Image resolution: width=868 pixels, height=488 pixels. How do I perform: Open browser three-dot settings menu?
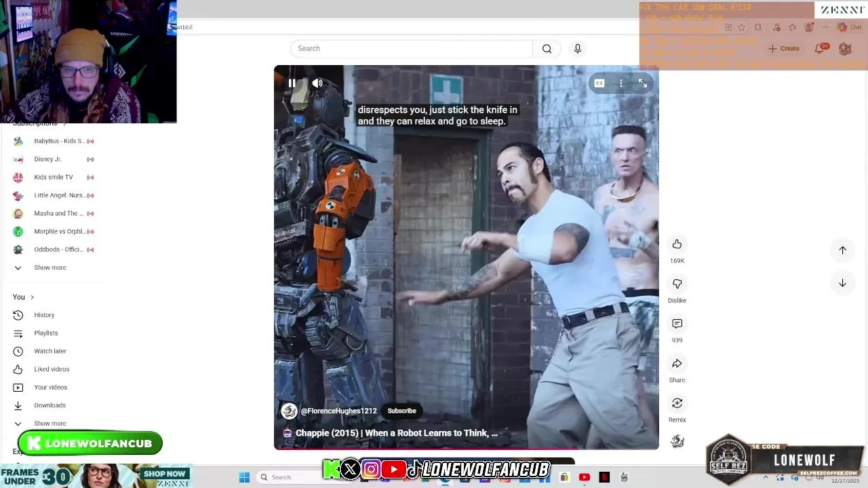coord(824,28)
